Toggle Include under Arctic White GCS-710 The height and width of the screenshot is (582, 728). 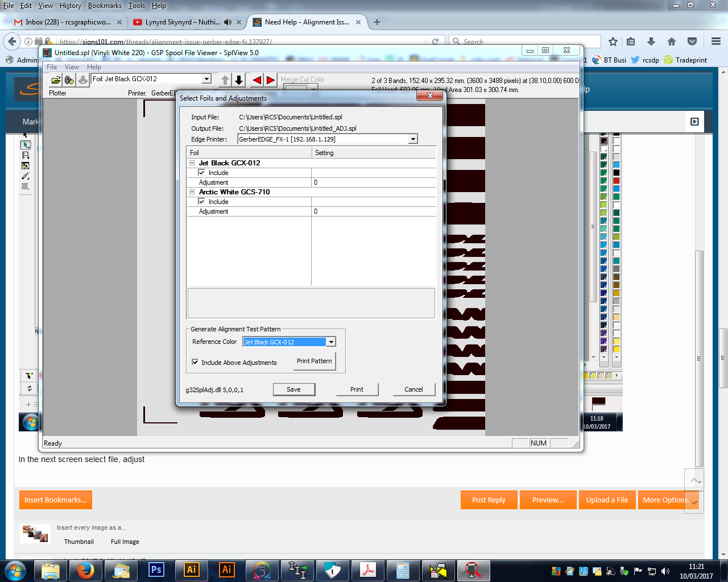pos(201,201)
